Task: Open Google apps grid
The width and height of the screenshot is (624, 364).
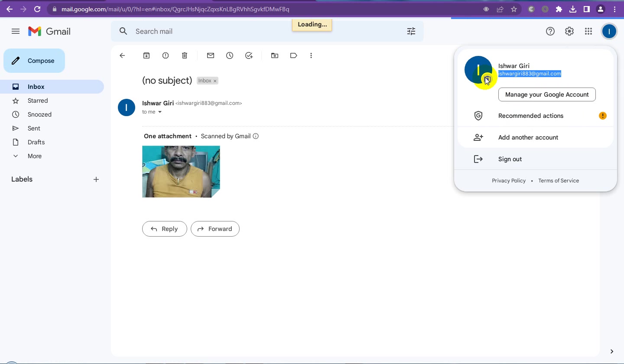Action: (588, 31)
